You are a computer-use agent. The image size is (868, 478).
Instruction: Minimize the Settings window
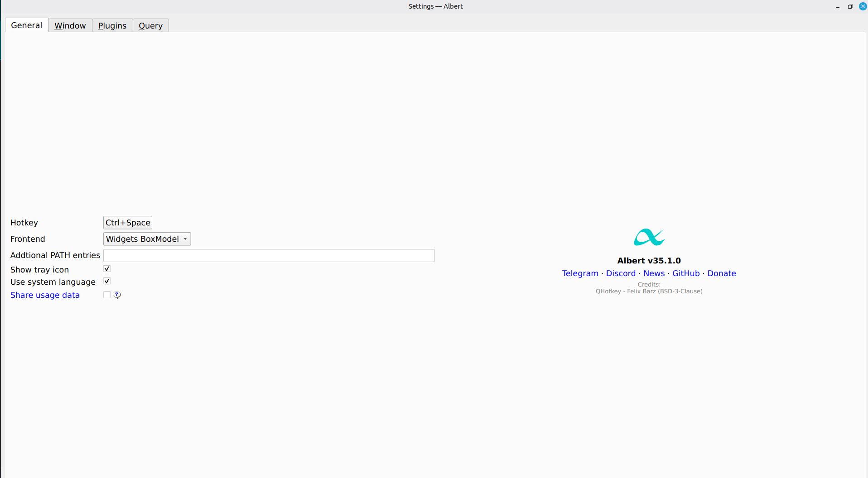837,6
